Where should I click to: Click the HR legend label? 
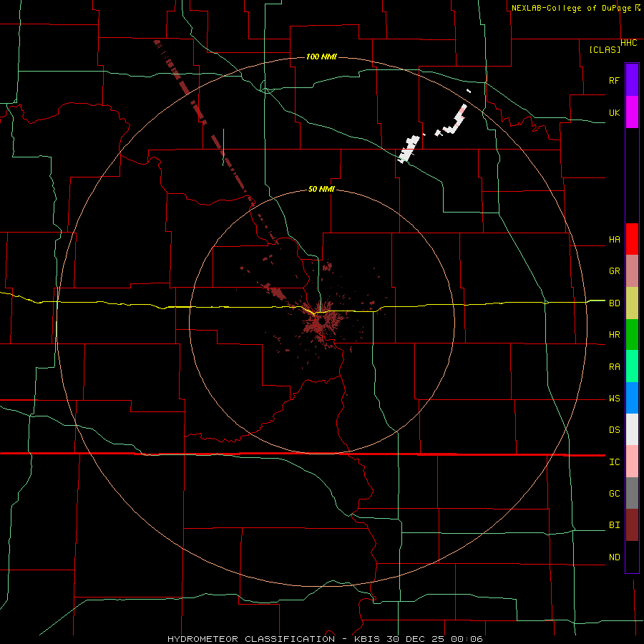coord(614,335)
